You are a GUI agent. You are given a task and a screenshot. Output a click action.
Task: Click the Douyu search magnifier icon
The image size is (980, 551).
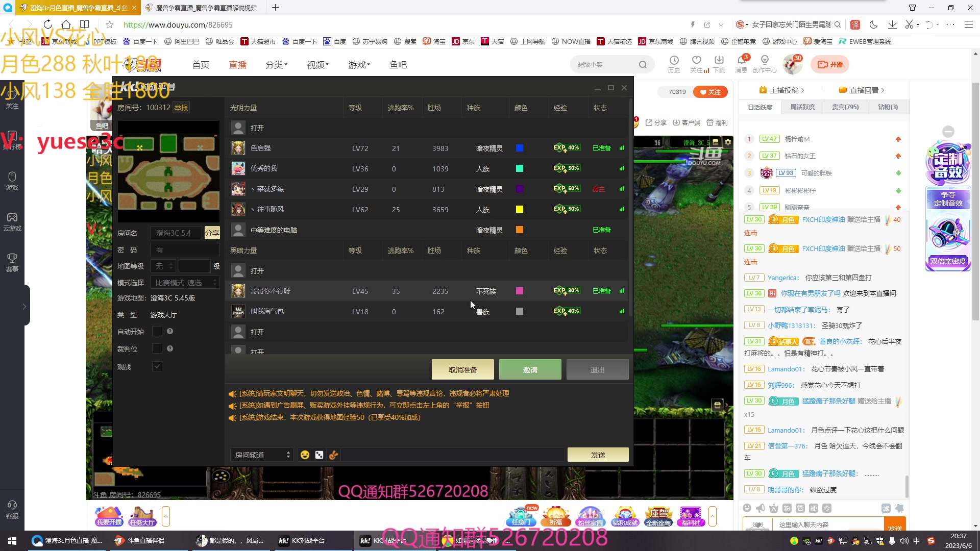coord(643,64)
